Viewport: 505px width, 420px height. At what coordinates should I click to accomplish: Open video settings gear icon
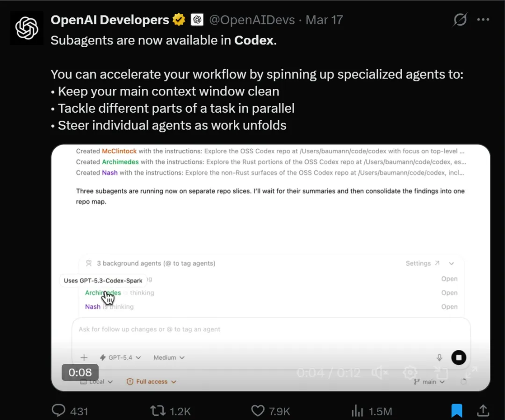click(x=410, y=373)
